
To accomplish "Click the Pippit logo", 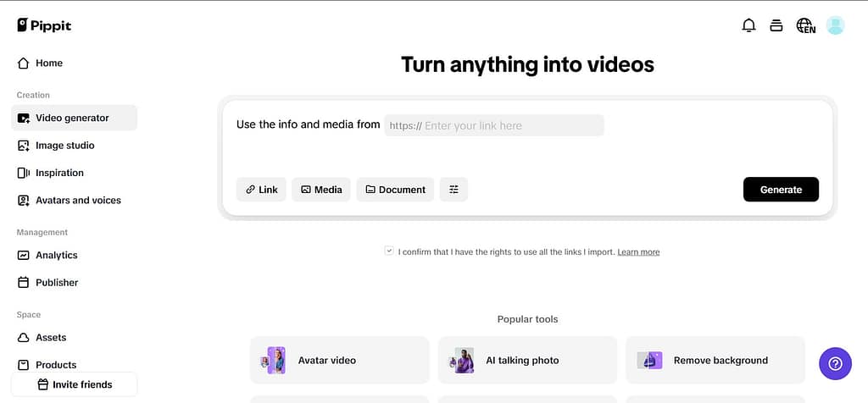I will click(x=44, y=25).
